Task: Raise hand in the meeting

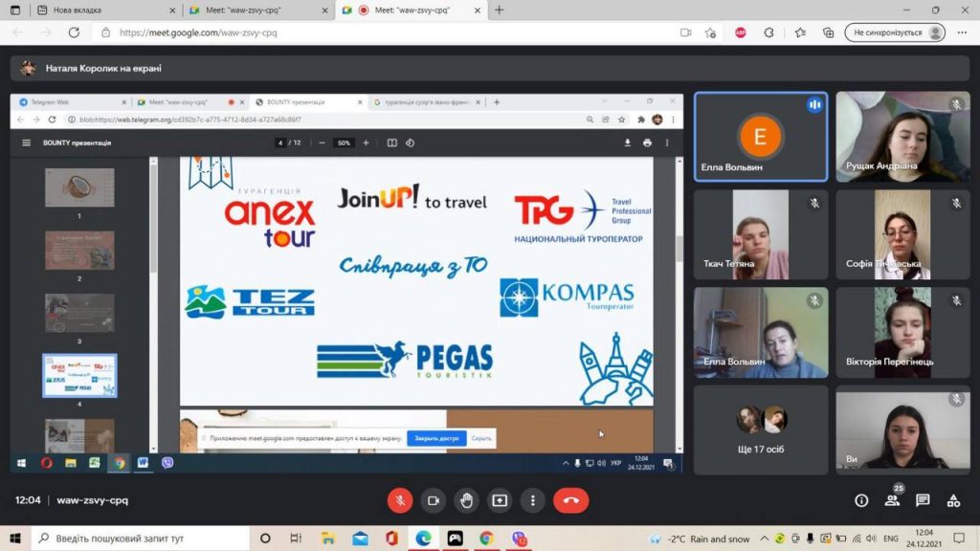Action: point(466,500)
